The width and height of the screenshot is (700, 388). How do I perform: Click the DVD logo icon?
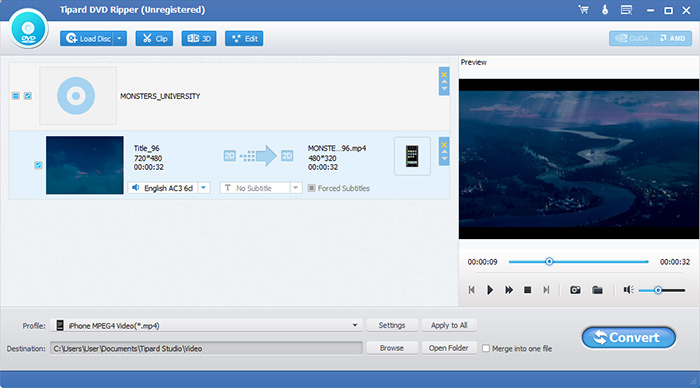[28, 29]
